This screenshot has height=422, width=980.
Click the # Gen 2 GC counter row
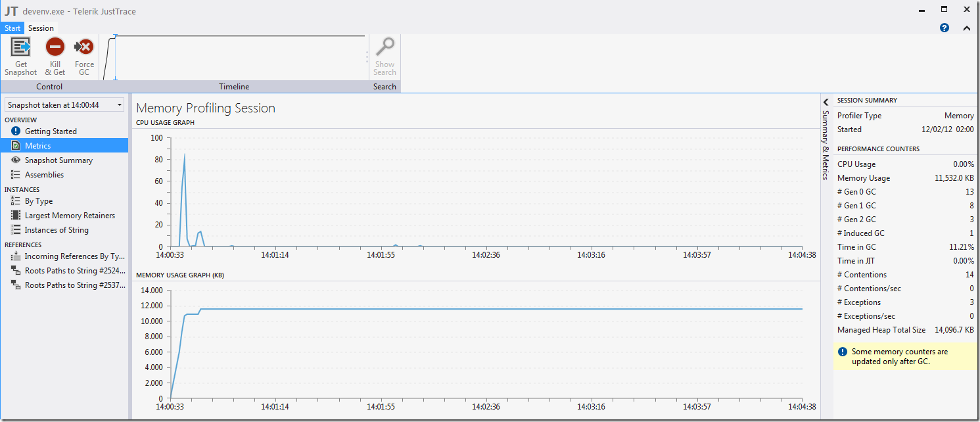coord(905,220)
